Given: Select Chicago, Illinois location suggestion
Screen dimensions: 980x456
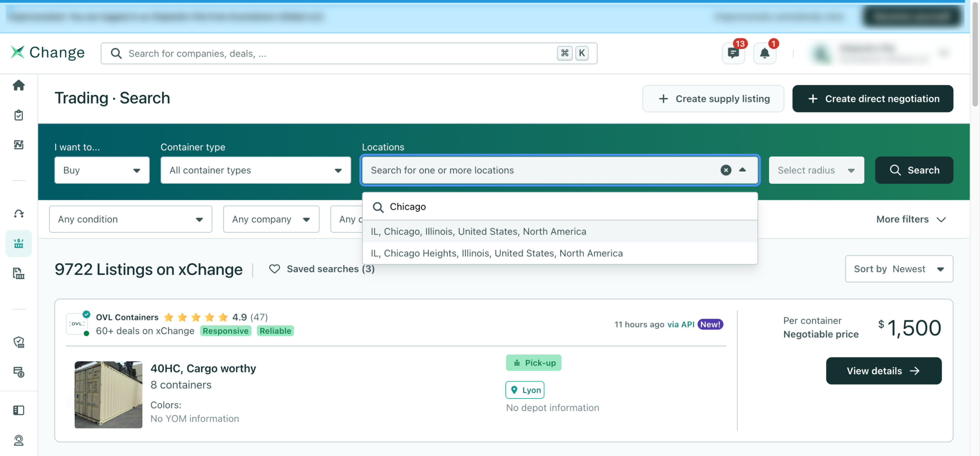Looking at the screenshot, I should click(x=478, y=231).
